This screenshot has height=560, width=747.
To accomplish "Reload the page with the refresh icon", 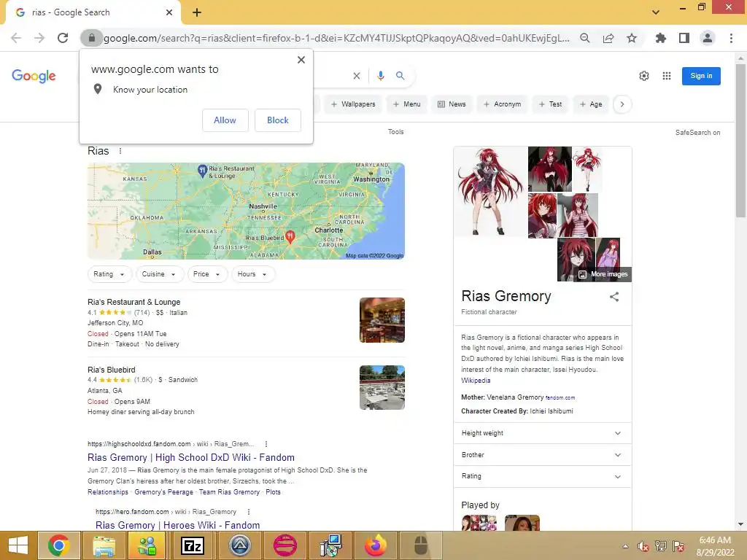I will point(63,38).
